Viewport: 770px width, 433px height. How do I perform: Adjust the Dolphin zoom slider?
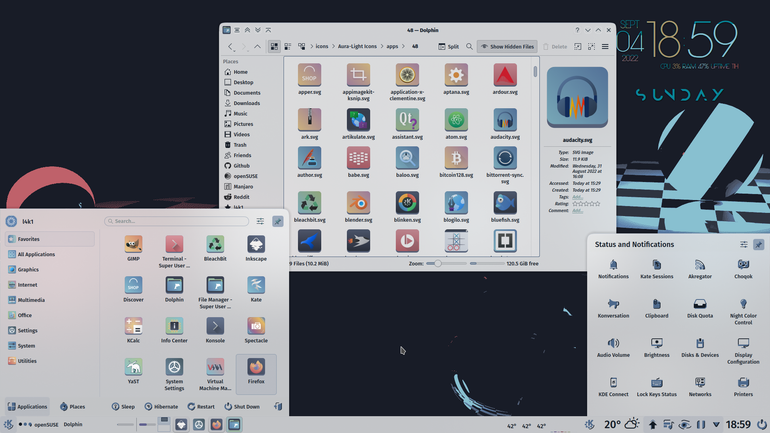pyautogui.click(x=446, y=264)
